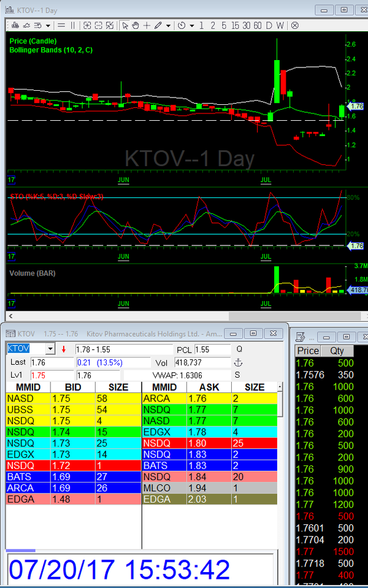
Task: Click the horizontal lines toolbar icon
Action: (x=62, y=25)
